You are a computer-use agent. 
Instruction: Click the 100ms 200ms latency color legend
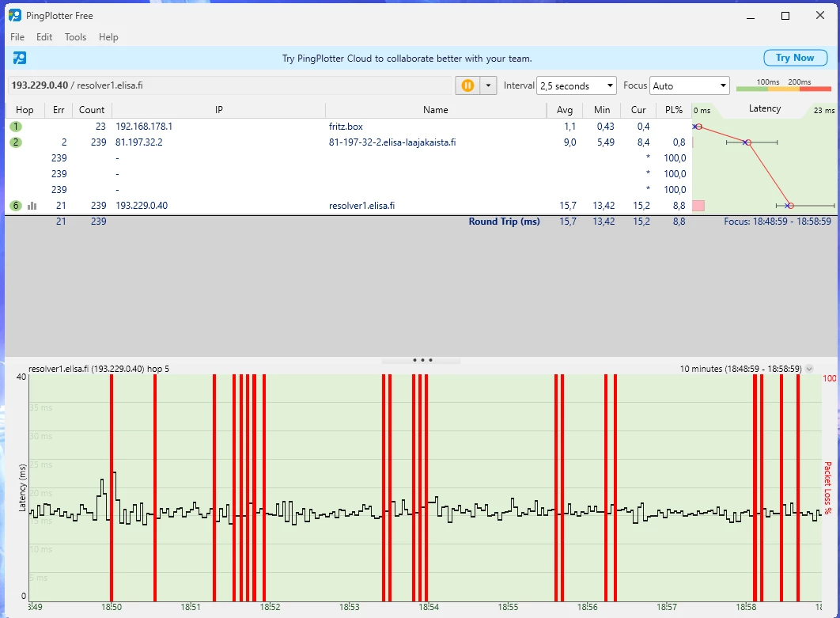[x=783, y=85]
